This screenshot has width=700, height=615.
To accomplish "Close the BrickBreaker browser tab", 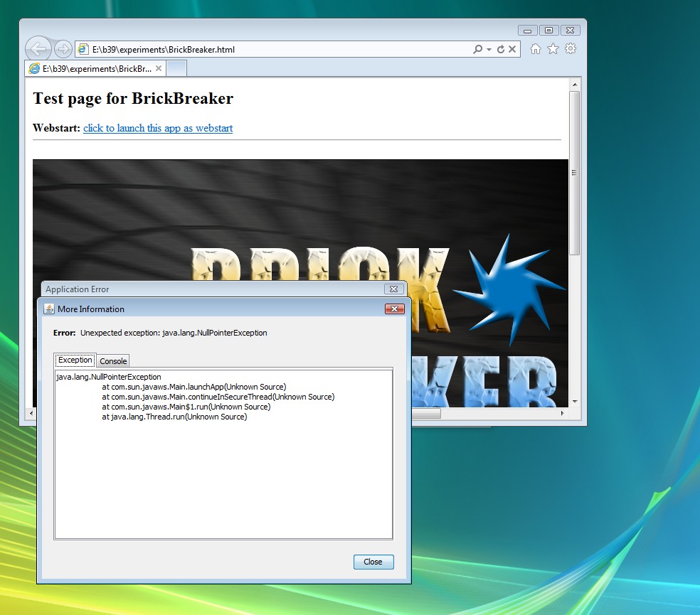I will 159,69.
